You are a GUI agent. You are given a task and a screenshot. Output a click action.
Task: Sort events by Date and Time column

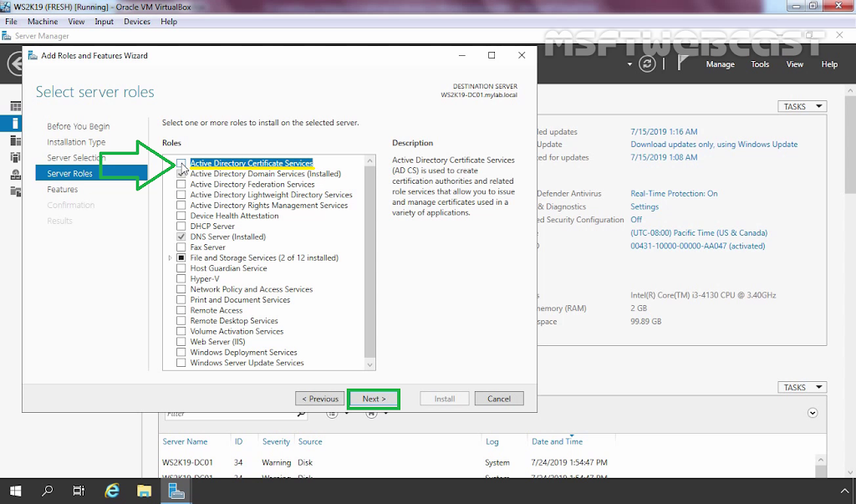(x=557, y=441)
